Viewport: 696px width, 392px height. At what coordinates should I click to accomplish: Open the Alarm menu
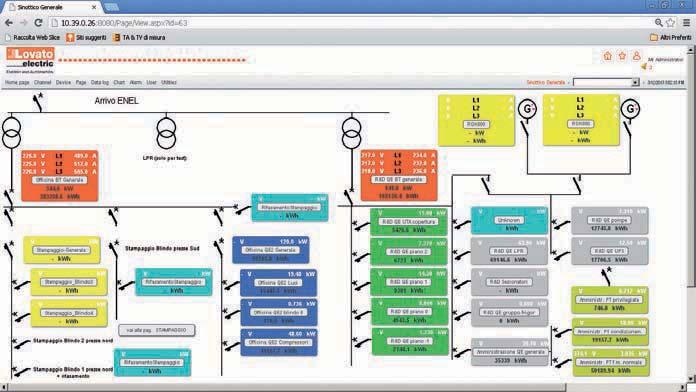pos(135,83)
